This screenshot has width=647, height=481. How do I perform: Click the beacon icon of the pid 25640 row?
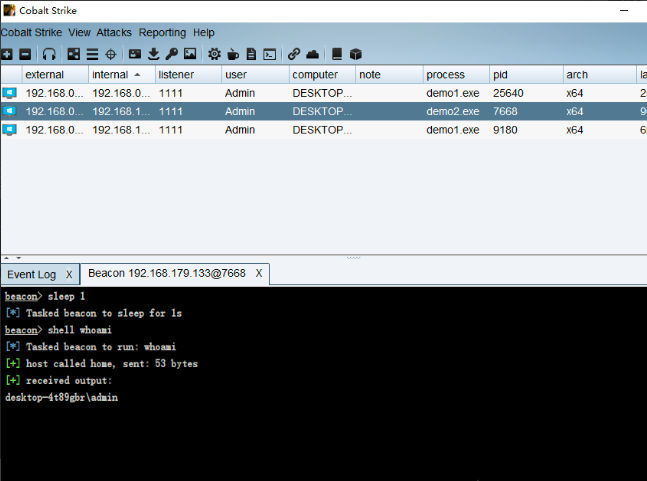coord(9,93)
